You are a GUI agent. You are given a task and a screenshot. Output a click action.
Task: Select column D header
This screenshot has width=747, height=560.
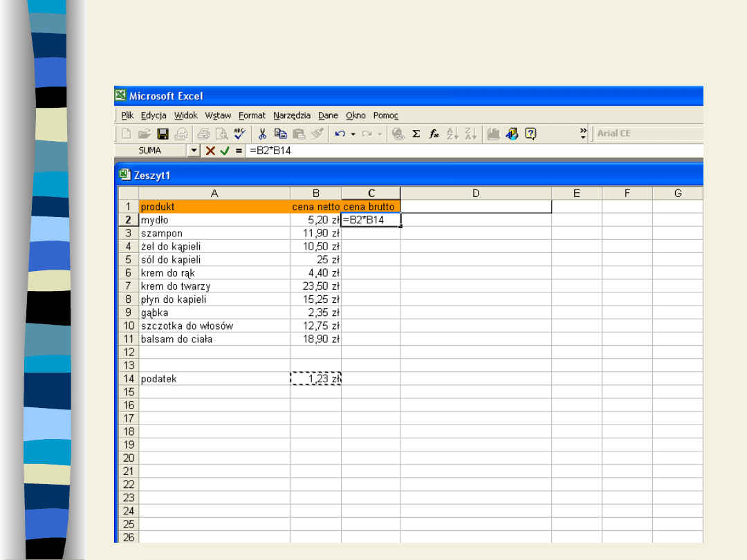(476, 194)
